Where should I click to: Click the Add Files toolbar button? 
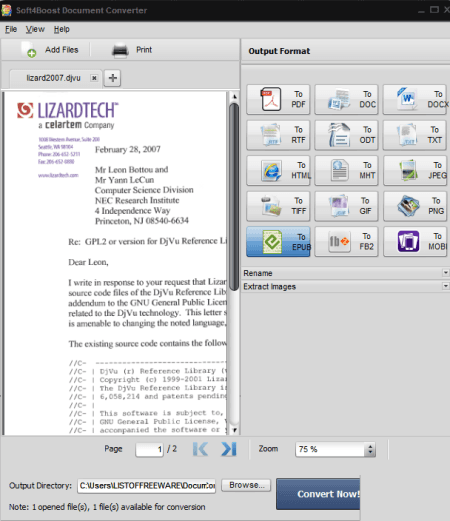[x=50, y=50]
